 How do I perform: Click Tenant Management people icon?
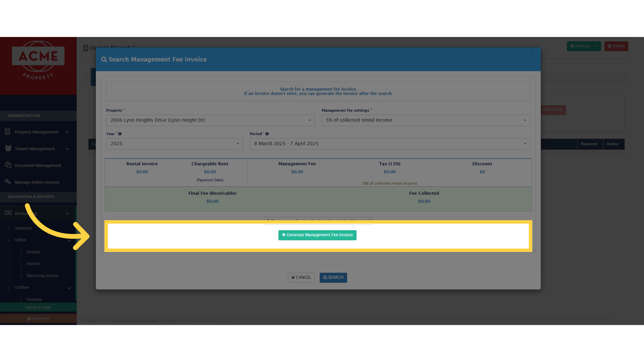(x=8, y=148)
